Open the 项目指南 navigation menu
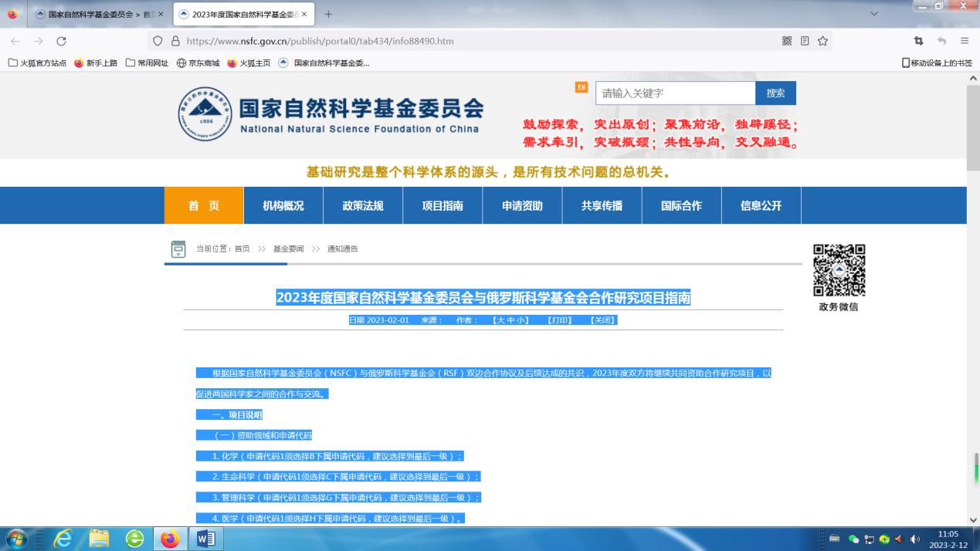Viewport: 980px width, 551px height. click(x=443, y=205)
